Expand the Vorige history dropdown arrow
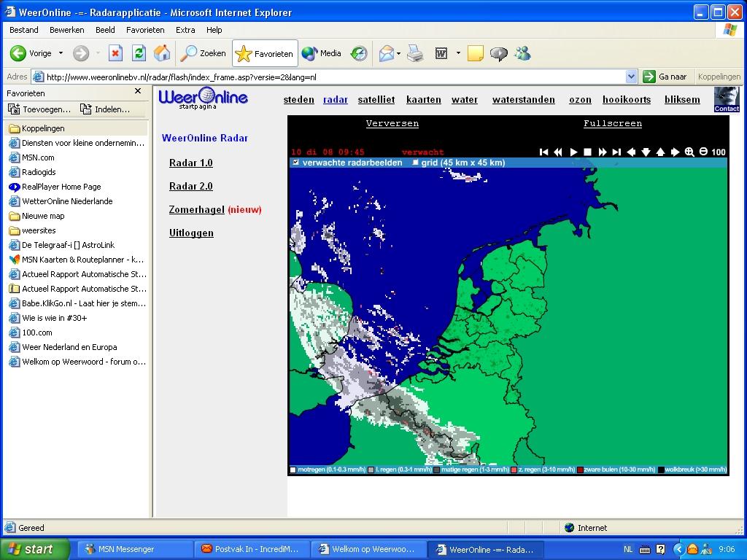The height and width of the screenshot is (560, 747). 61,53
